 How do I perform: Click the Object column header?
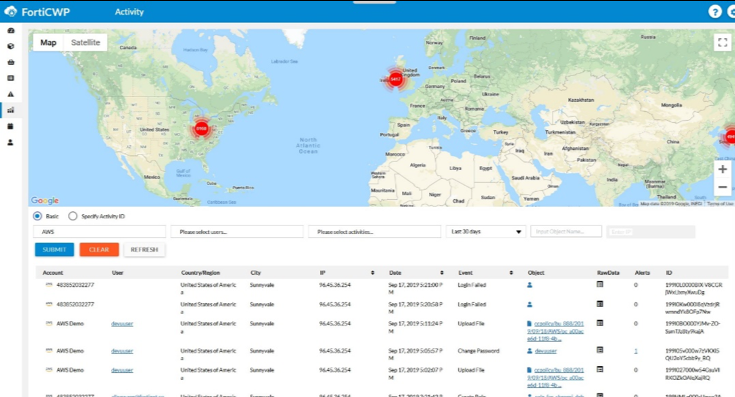click(536, 273)
